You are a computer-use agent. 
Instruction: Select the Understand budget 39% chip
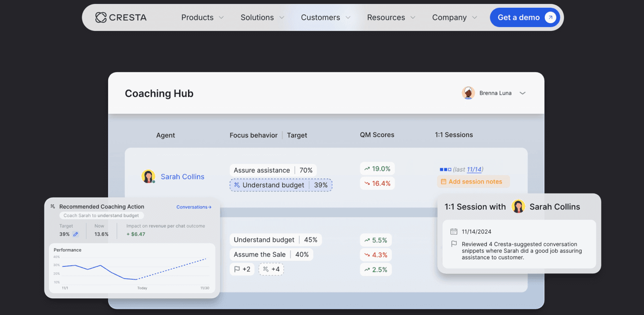tap(281, 185)
